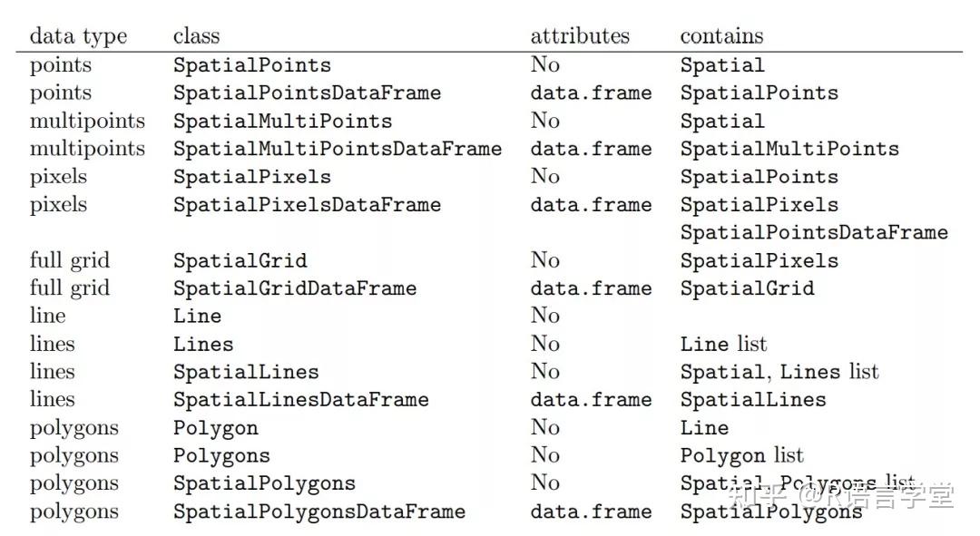The height and width of the screenshot is (536, 980).
Task: Click SpatialGrid in the class column
Action: pos(240,261)
